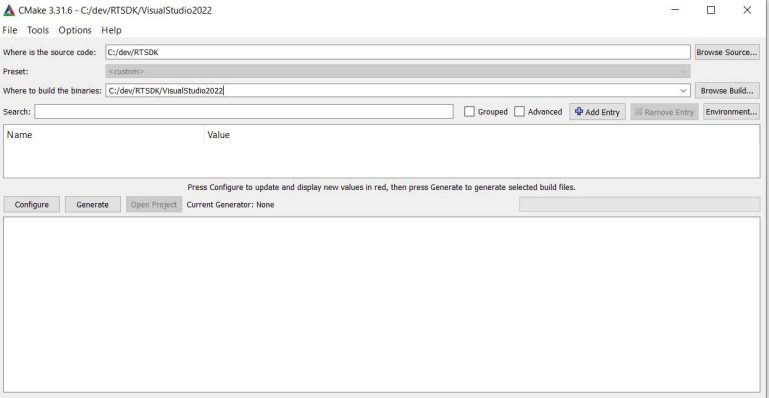Expand the build binaries path dropdown arrow
The image size is (769, 398).
[x=683, y=91]
